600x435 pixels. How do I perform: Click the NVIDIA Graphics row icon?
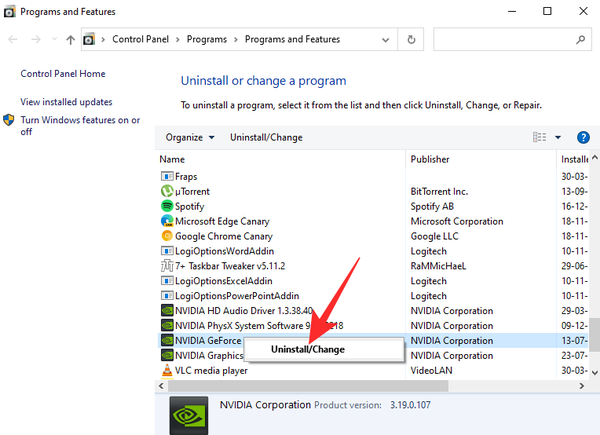click(x=167, y=355)
